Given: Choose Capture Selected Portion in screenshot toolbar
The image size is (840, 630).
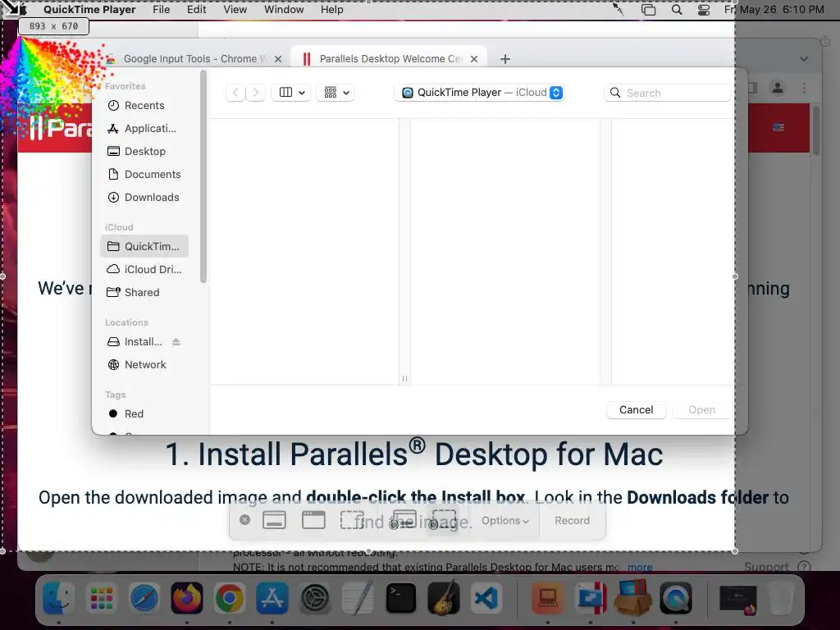Looking at the screenshot, I should coord(352,520).
